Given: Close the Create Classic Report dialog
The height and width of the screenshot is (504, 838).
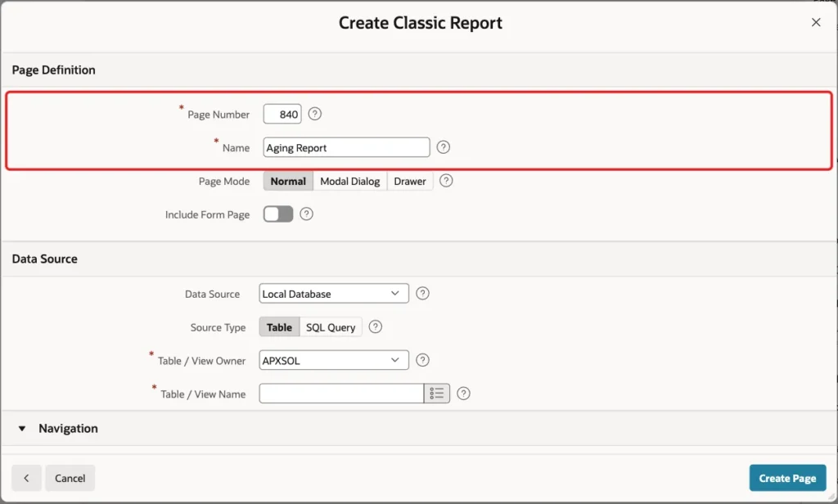Looking at the screenshot, I should pos(816,22).
